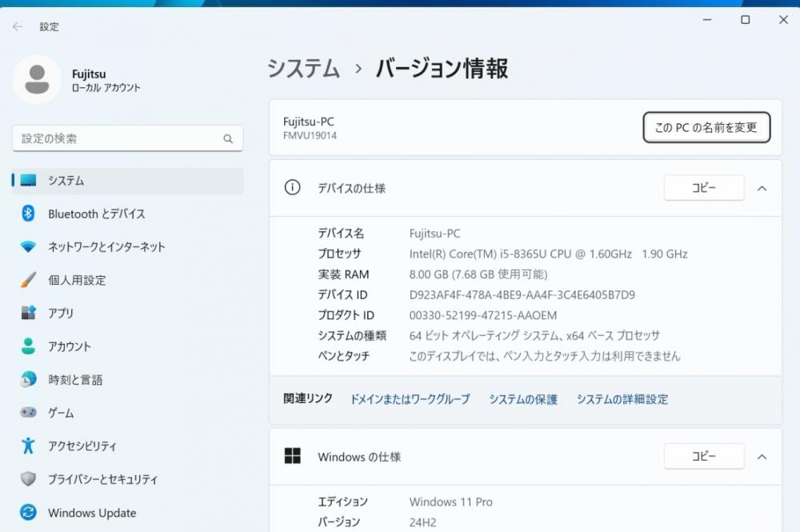Click the Bluetooth icon in sidebar
The width and height of the screenshot is (800, 532).
click(28, 214)
